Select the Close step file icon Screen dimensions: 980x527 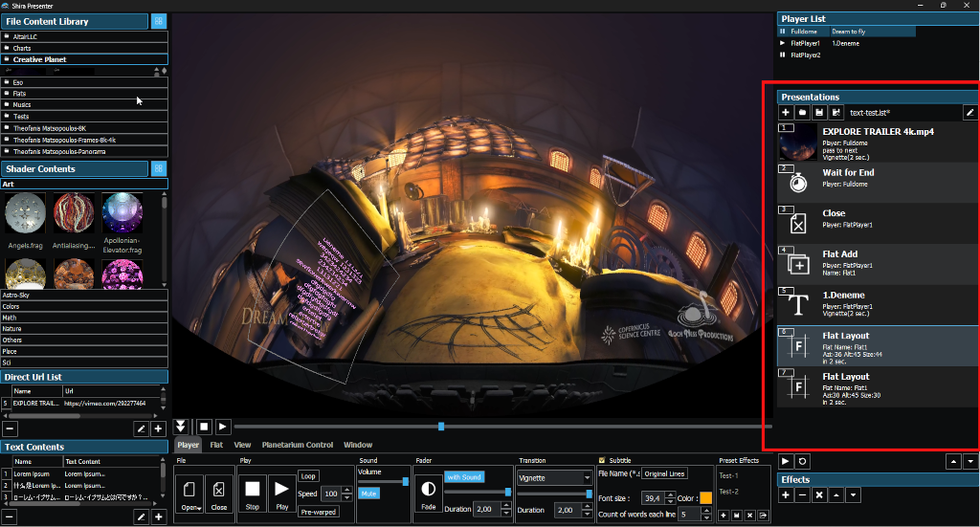point(798,224)
